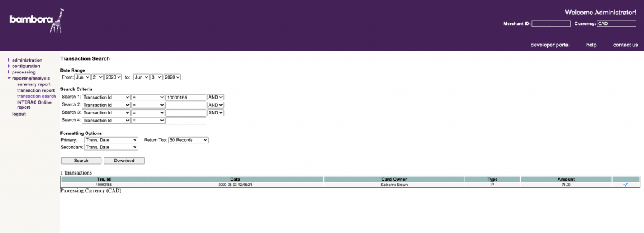Expand the processing menu arrow
This screenshot has height=233, width=644.
[9, 72]
